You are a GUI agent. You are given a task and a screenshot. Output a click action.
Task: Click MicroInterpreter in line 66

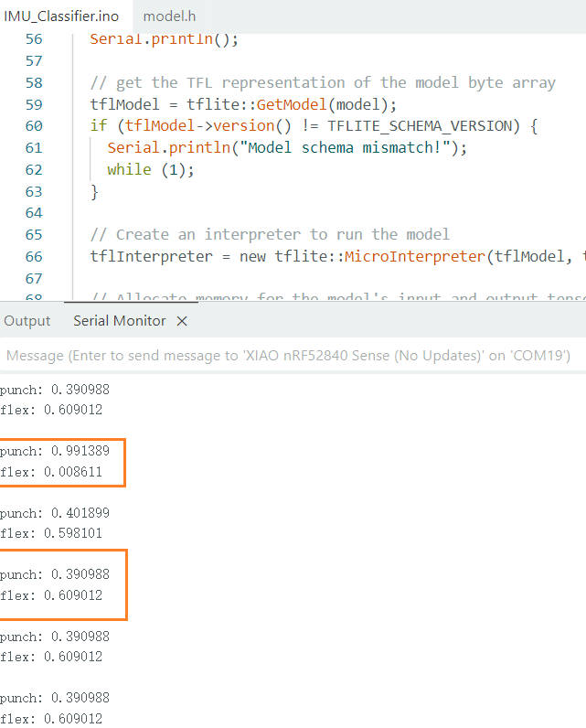pyautogui.click(x=414, y=257)
